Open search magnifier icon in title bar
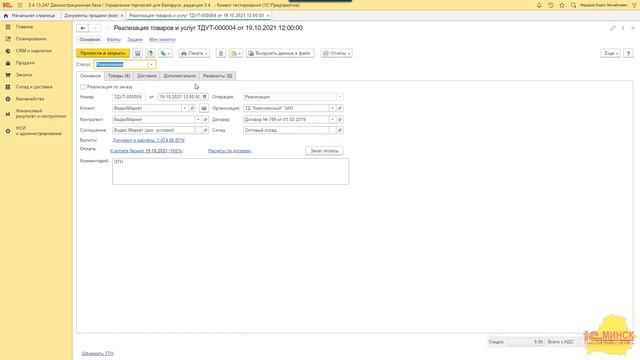The image size is (640, 360). coord(573,5)
